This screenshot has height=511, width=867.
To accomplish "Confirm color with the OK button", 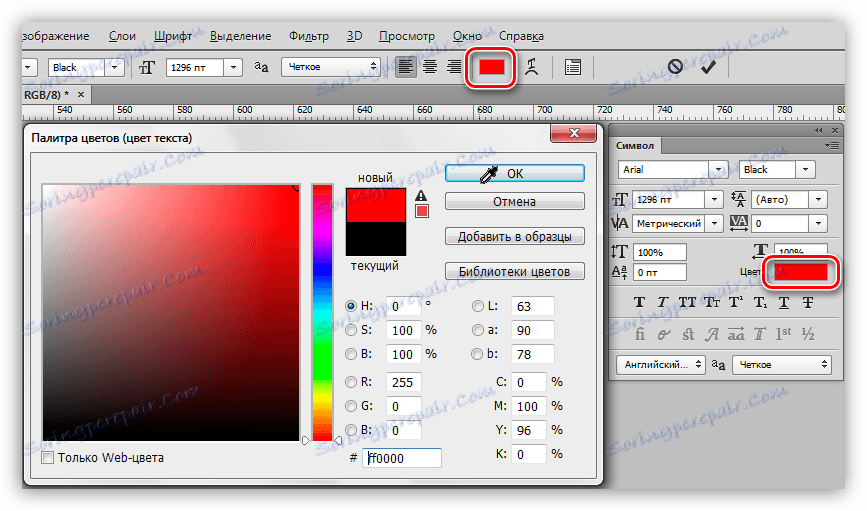I will [515, 174].
